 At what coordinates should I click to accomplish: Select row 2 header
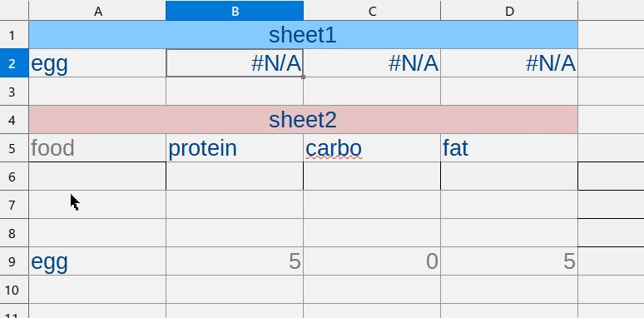click(x=14, y=63)
